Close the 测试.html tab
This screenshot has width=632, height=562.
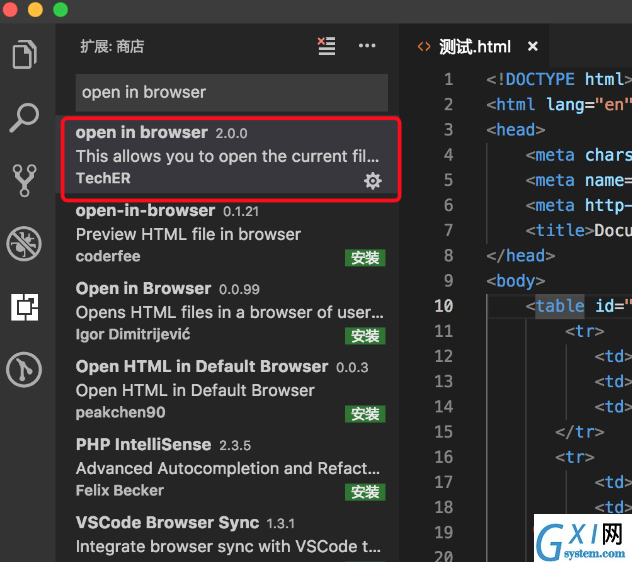point(532,46)
